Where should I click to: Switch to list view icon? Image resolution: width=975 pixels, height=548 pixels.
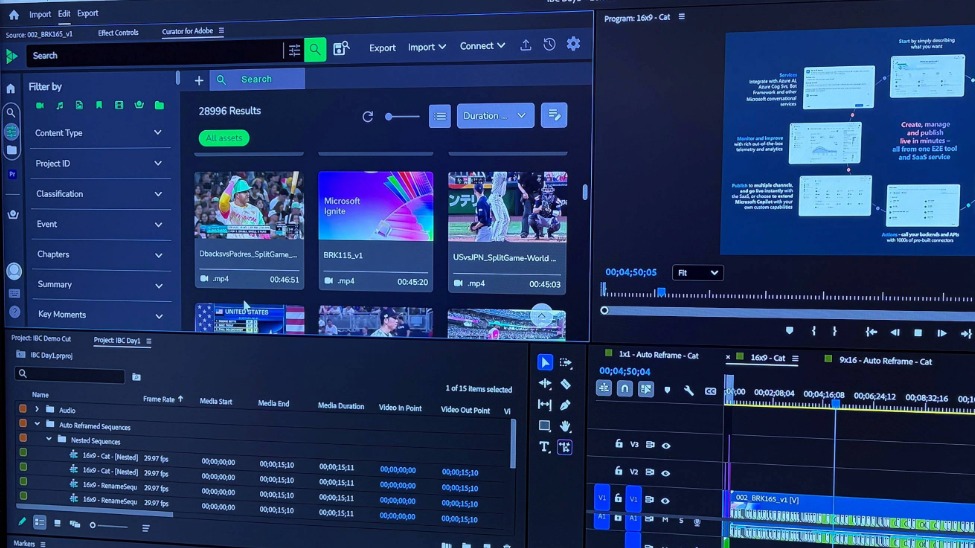click(x=440, y=116)
